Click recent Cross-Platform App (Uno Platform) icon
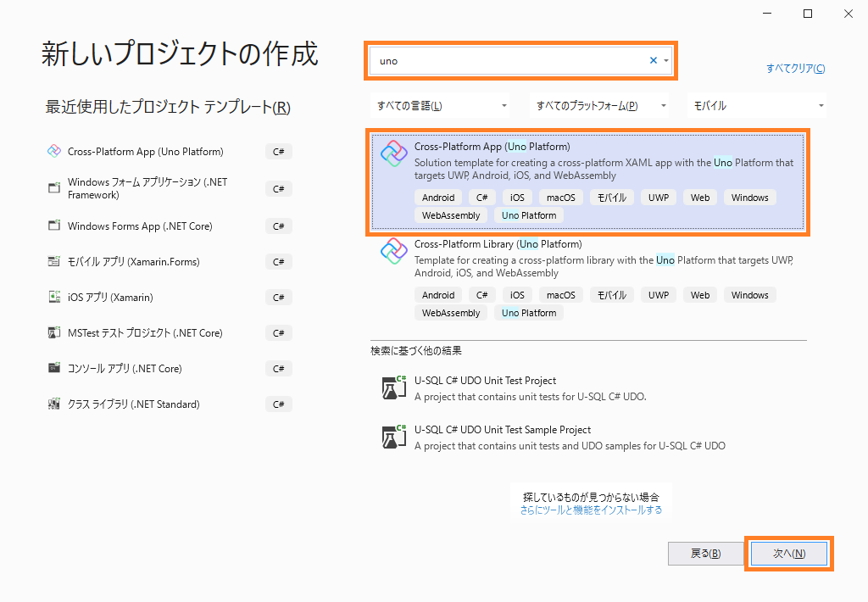868x602 pixels. tap(54, 152)
